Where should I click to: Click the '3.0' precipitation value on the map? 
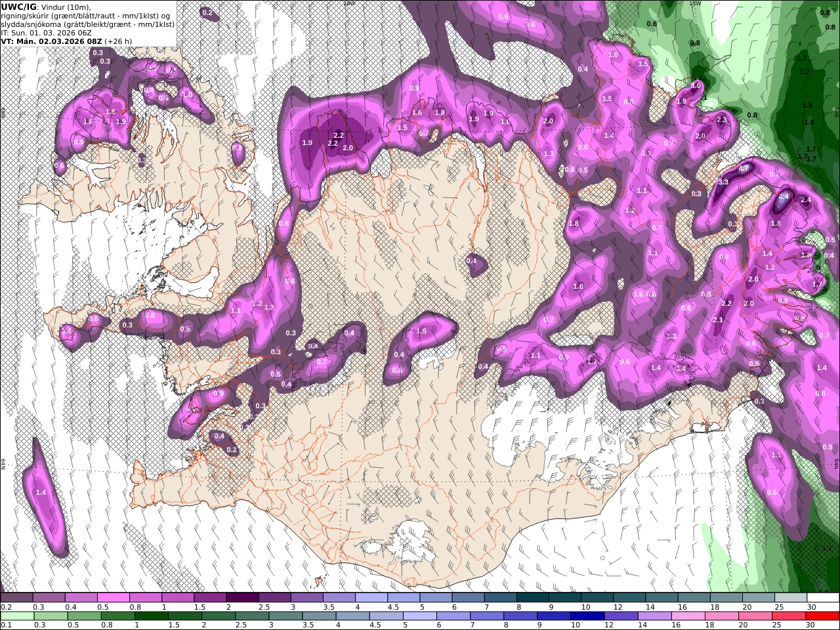tap(696, 85)
